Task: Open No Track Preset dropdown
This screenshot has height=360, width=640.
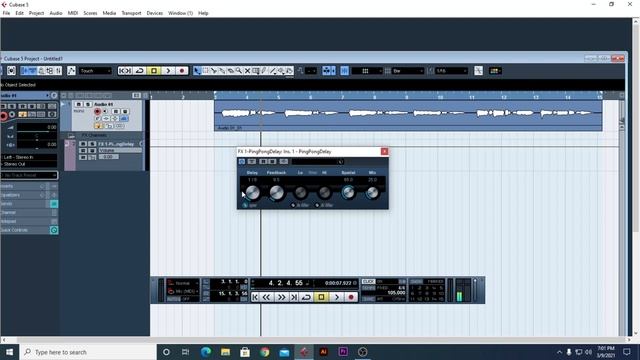Action: point(29,175)
